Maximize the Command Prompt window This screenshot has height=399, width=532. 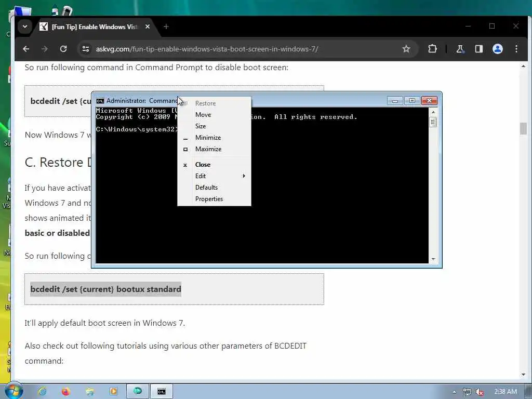click(412, 101)
